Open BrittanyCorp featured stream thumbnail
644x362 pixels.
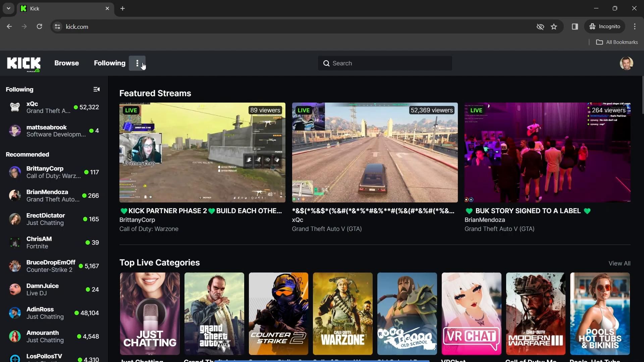202,153
